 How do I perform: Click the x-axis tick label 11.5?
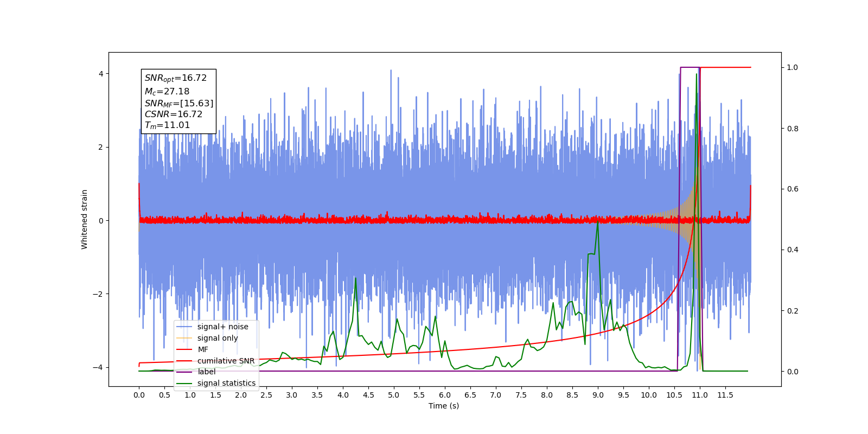[x=725, y=395]
